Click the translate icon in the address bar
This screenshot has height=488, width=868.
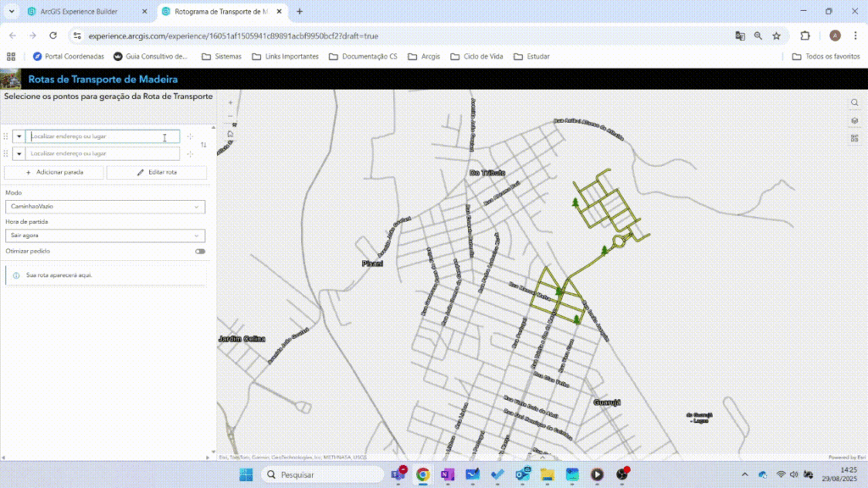(741, 36)
